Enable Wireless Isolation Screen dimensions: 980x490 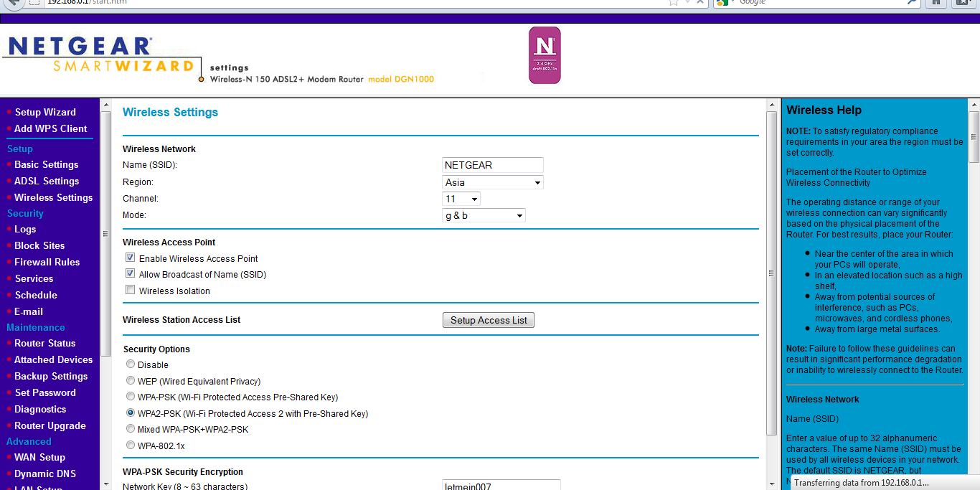130,290
